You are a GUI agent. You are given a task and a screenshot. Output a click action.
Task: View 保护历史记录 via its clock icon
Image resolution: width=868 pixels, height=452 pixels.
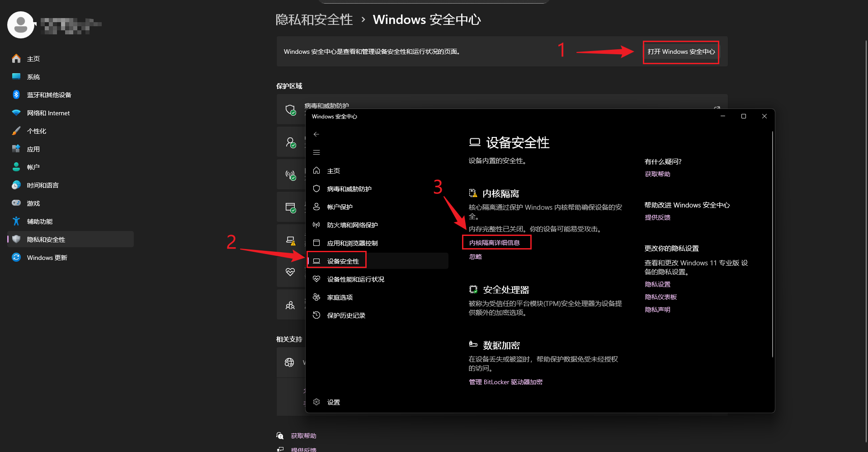pos(316,315)
